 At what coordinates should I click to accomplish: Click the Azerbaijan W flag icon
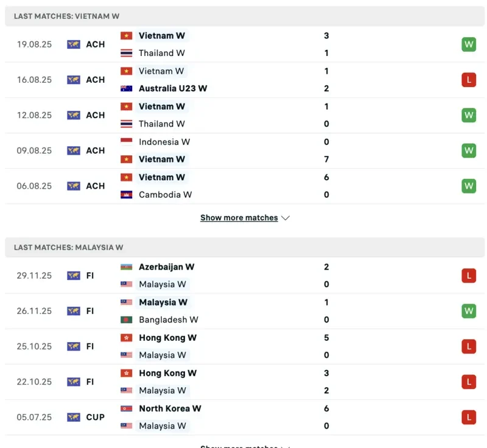126,267
